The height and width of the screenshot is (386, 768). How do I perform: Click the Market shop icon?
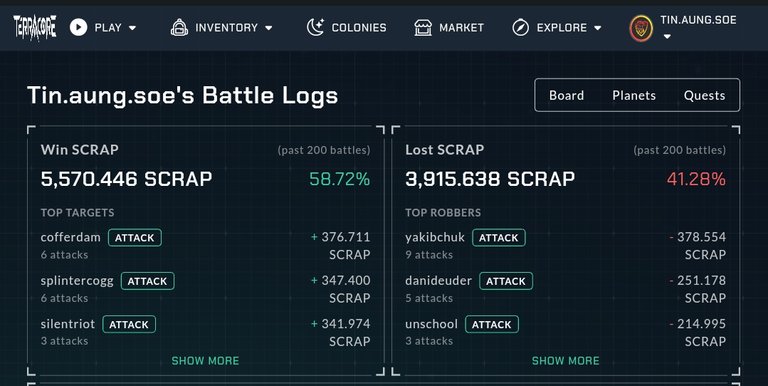click(423, 27)
